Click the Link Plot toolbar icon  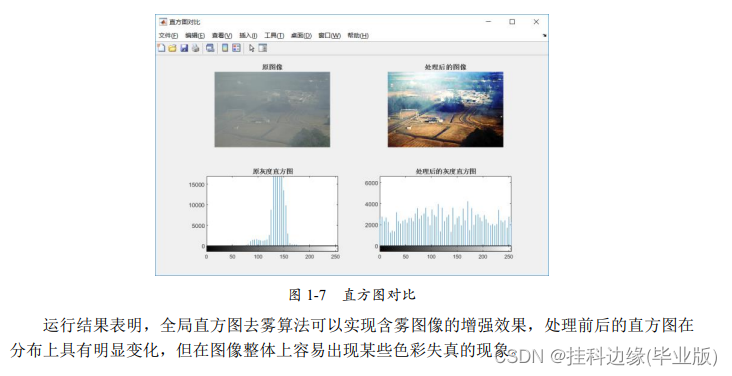(211, 48)
